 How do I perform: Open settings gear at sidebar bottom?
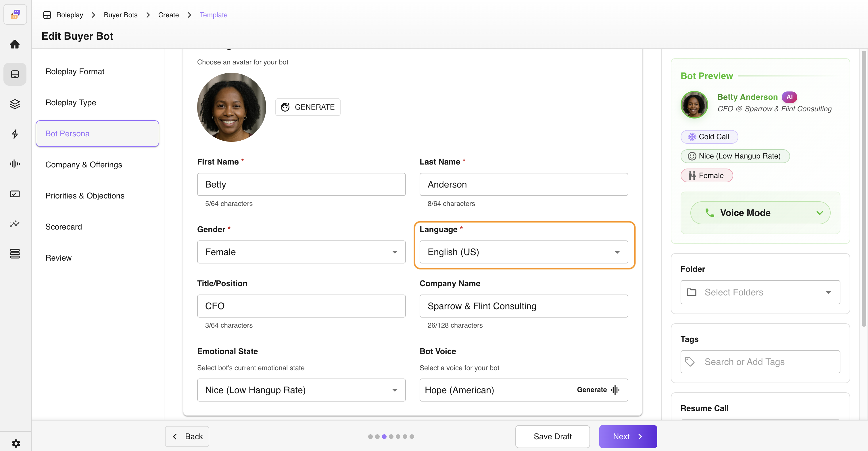point(16,443)
